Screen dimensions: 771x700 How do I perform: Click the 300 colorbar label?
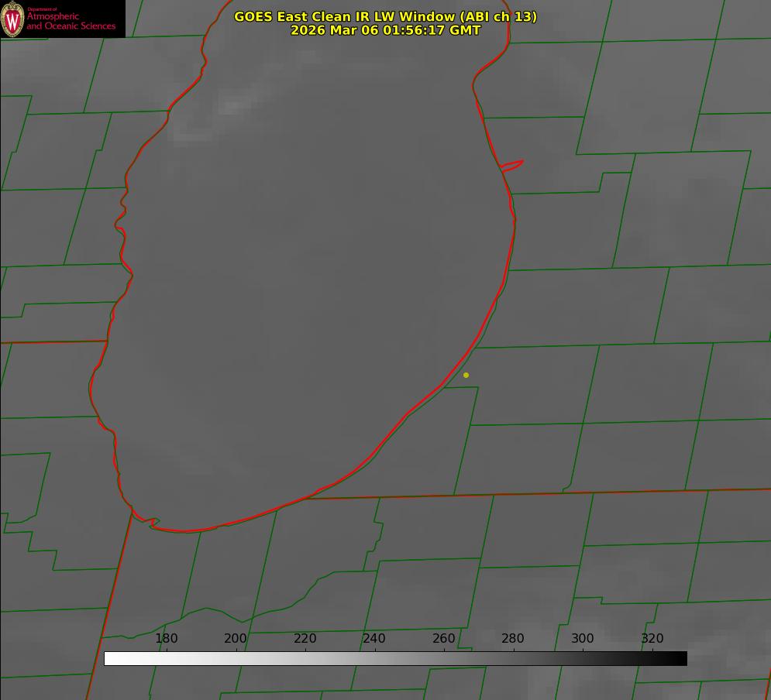tap(583, 638)
